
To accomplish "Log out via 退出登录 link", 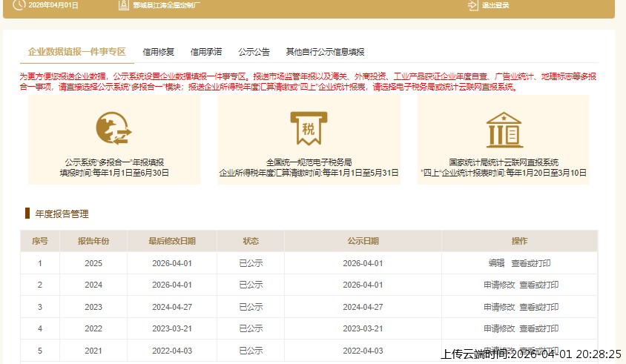I will pyautogui.click(x=495, y=5).
